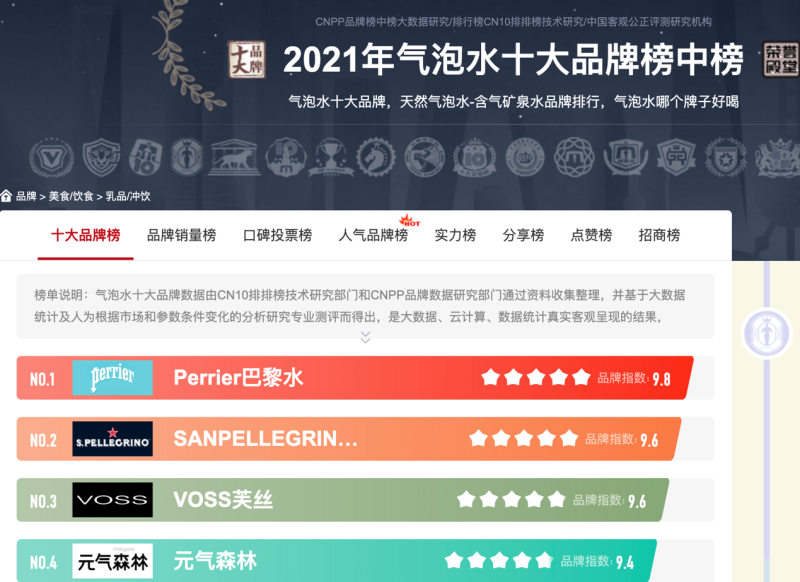The height and width of the screenshot is (582, 800).
Task: Click the trophy emblem in the badge row
Action: [x=330, y=158]
